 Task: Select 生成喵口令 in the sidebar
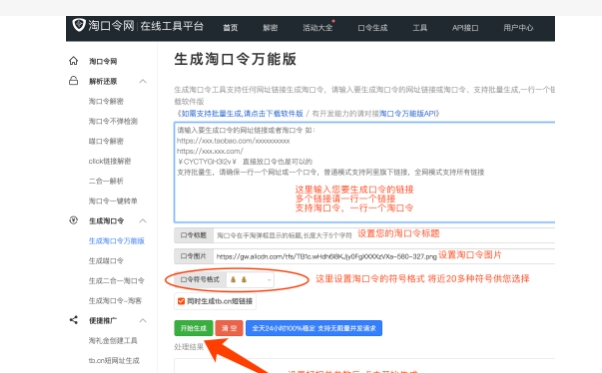pos(106,261)
